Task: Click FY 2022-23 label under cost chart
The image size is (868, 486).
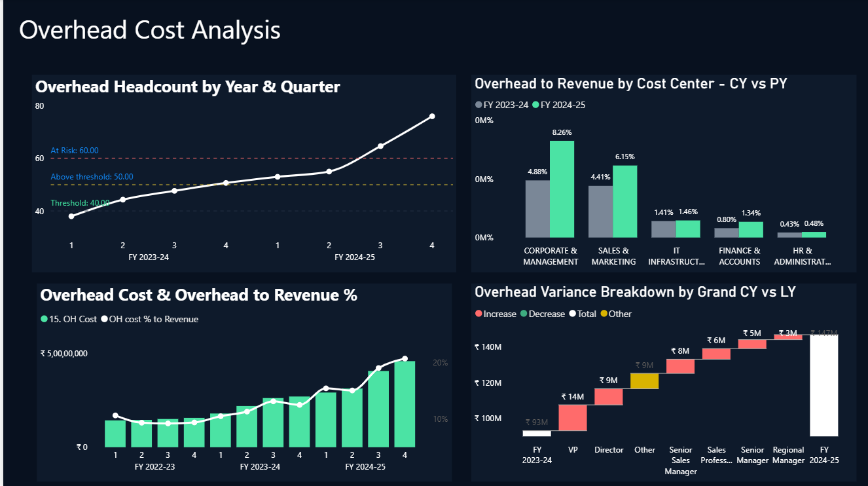Action: (x=154, y=467)
